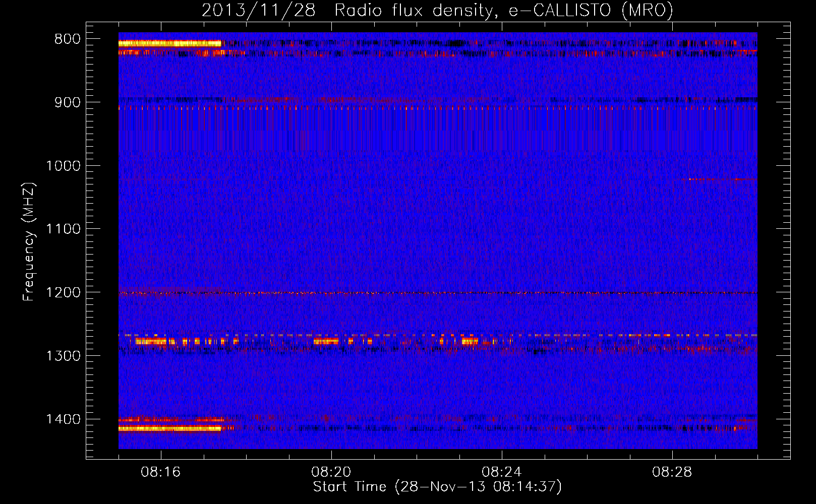
Task: Click the 900 frequency tick label
Action: (68, 103)
